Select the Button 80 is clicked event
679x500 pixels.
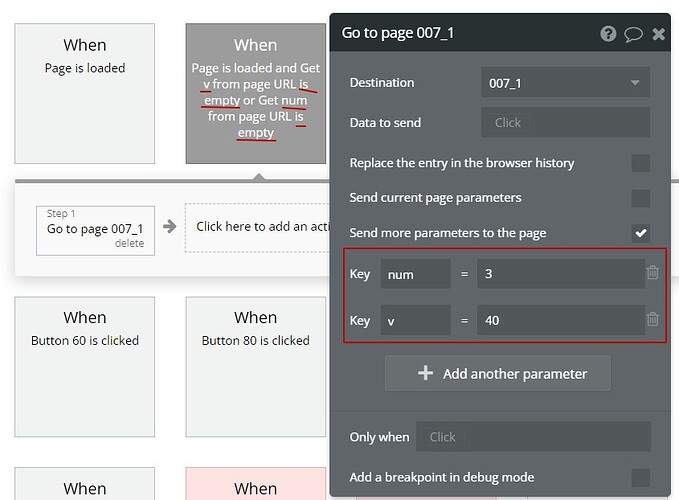[x=255, y=367]
